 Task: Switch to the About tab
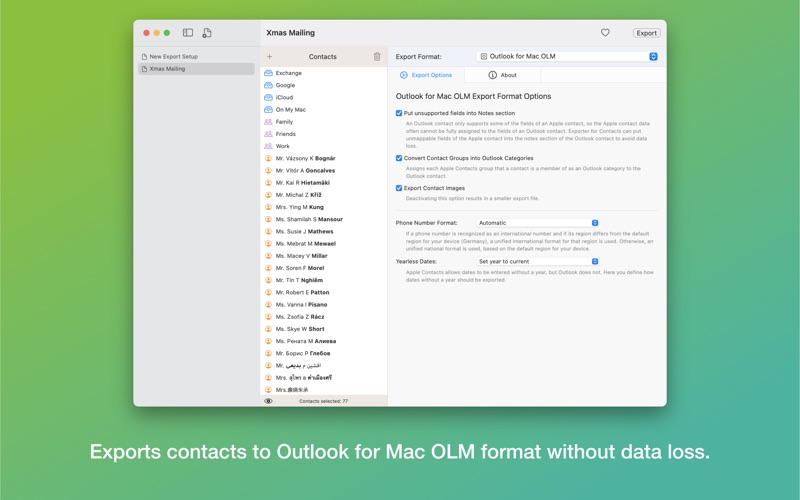[503, 75]
